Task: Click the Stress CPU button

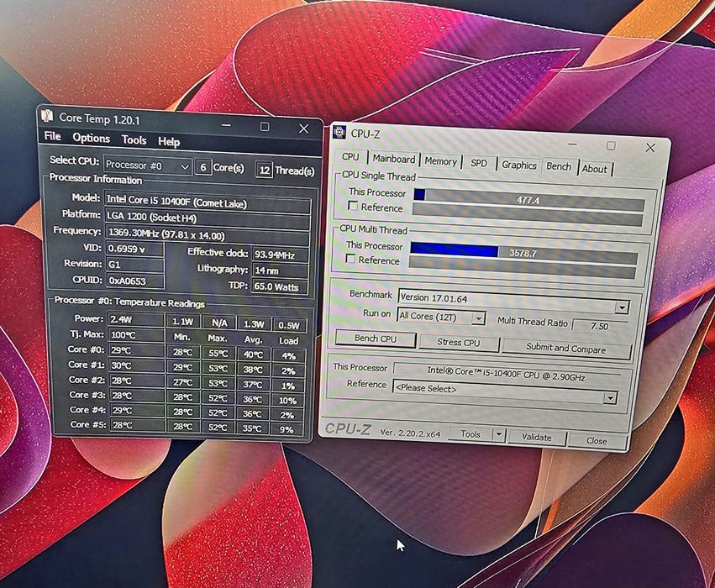Action: click(459, 343)
